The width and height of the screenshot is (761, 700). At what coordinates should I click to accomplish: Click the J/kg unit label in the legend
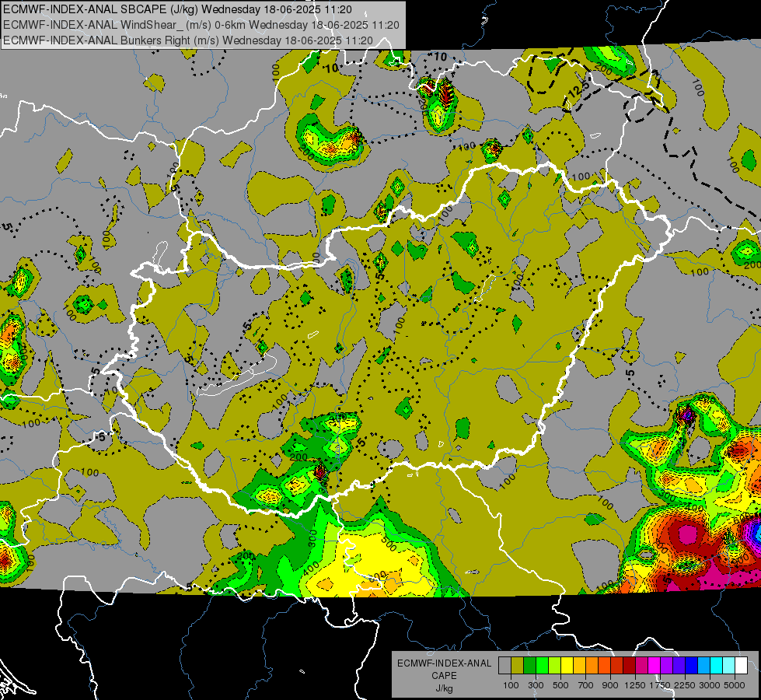(x=444, y=688)
